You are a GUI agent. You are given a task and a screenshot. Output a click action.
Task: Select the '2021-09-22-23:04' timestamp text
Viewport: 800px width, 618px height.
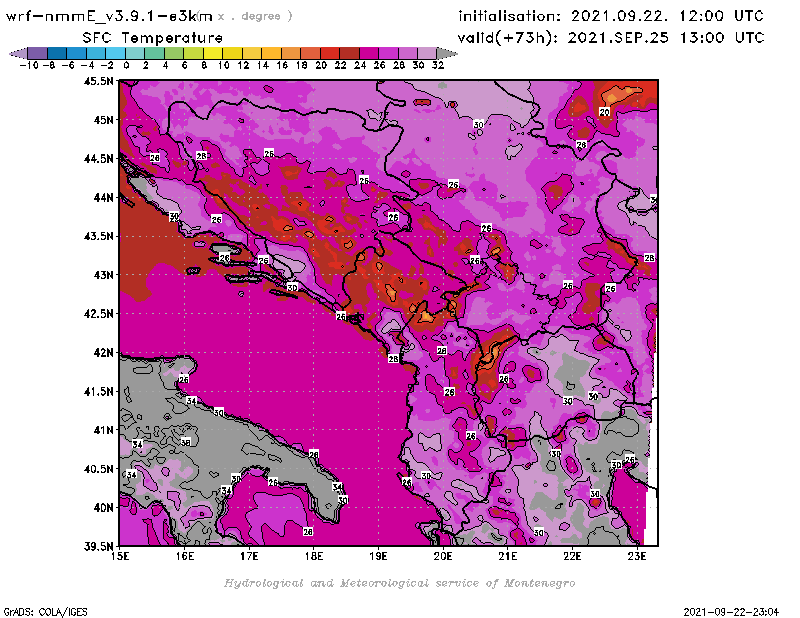731,612
